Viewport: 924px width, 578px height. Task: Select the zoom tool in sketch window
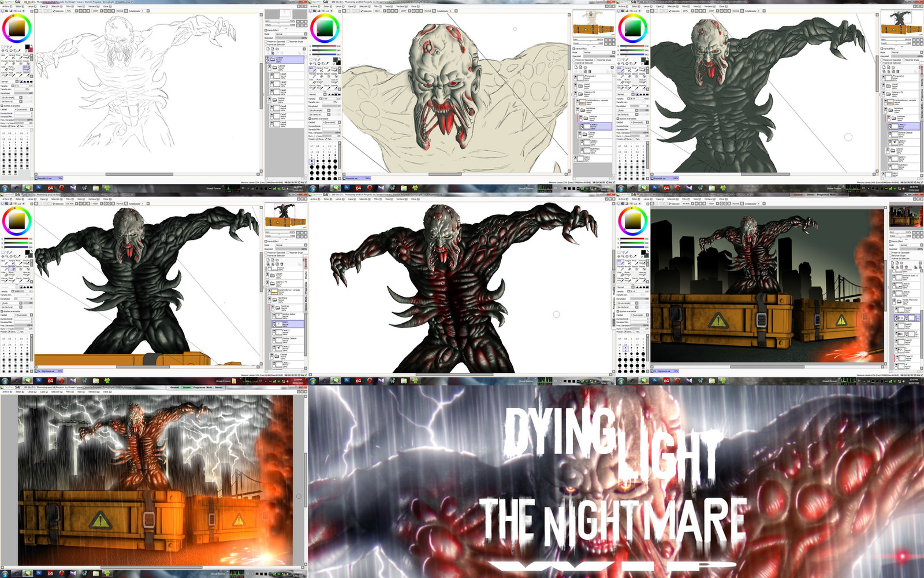[x=7, y=51]
